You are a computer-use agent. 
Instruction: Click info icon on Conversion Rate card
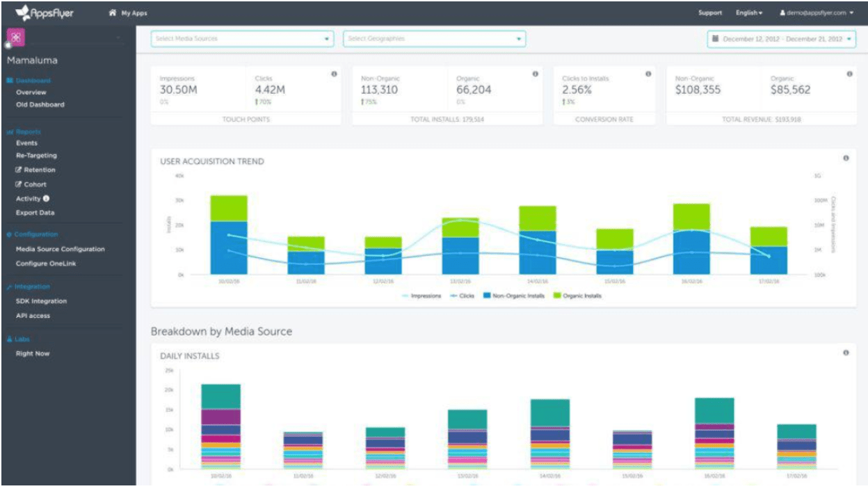[x=648, y=74]
